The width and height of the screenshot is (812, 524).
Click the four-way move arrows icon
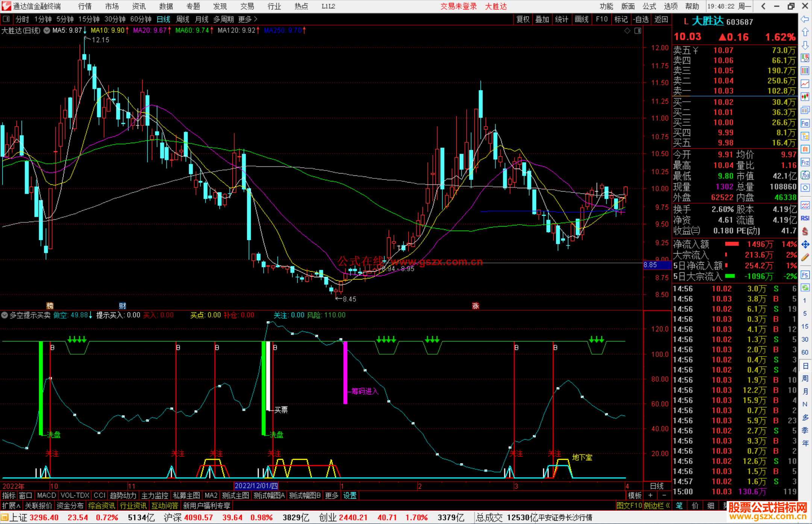[x=805, y=245]
